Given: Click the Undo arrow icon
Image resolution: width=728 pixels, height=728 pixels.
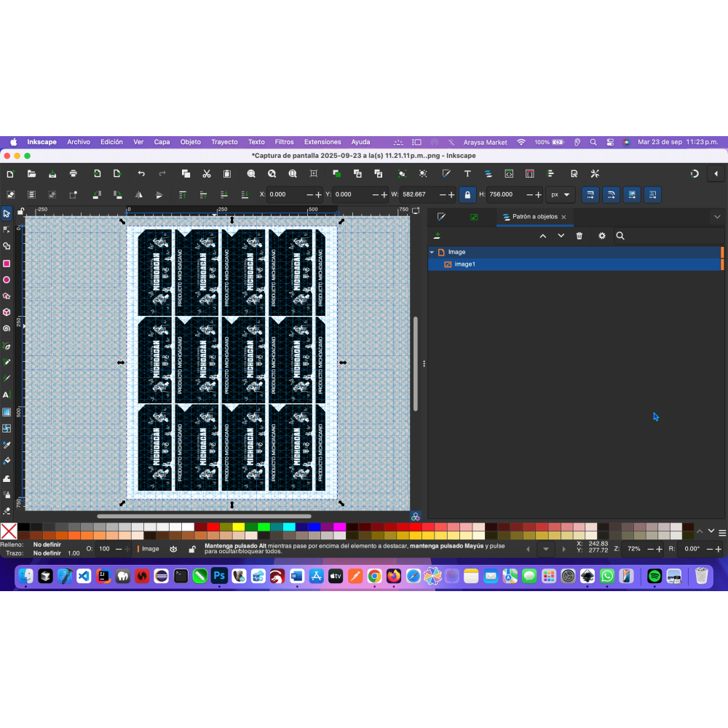Looking at the screenshot, I should (x=141, y=174).
